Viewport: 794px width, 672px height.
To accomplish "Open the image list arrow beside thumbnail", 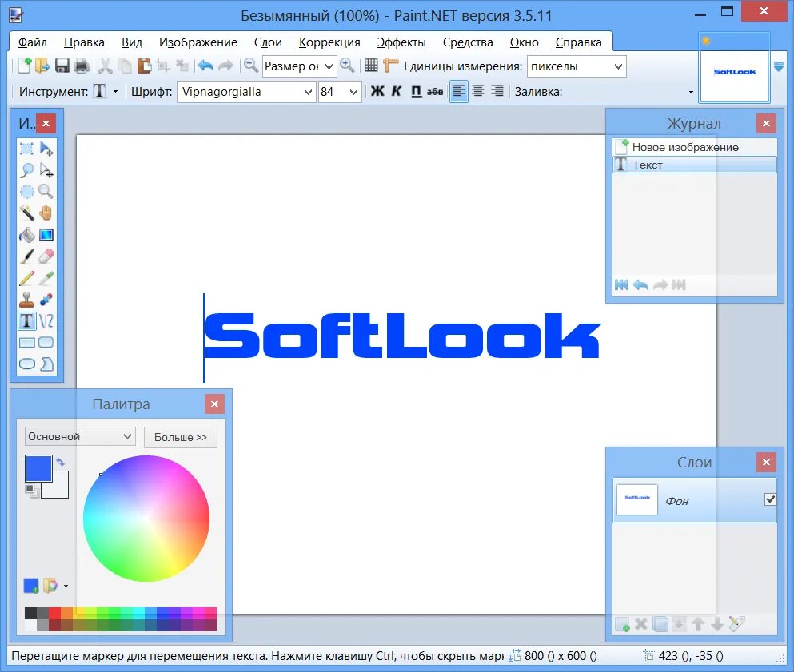I will [x=779, y=67].
